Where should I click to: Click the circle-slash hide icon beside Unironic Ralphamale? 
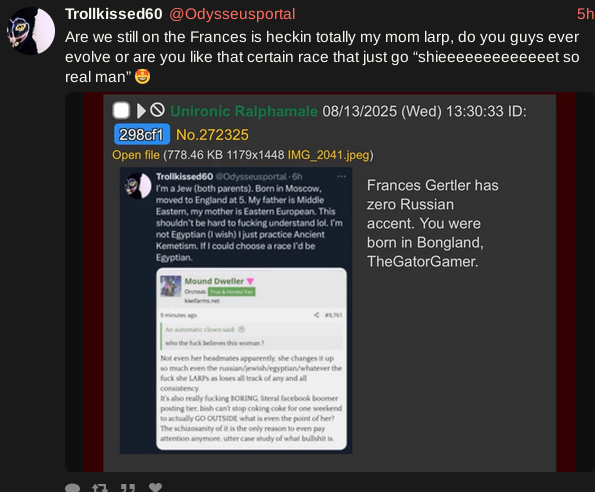[x=157, y=110]
